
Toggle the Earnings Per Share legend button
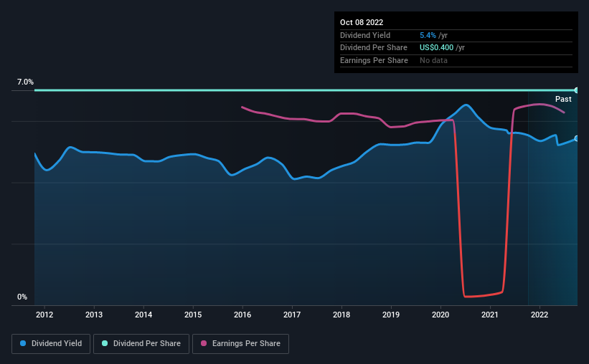click(240, 344)
